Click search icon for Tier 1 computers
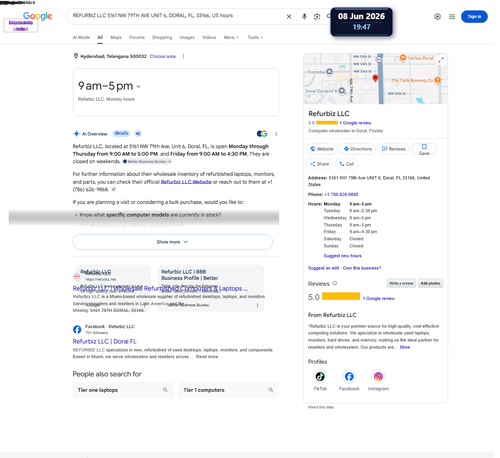 click(x=271, y=390)
